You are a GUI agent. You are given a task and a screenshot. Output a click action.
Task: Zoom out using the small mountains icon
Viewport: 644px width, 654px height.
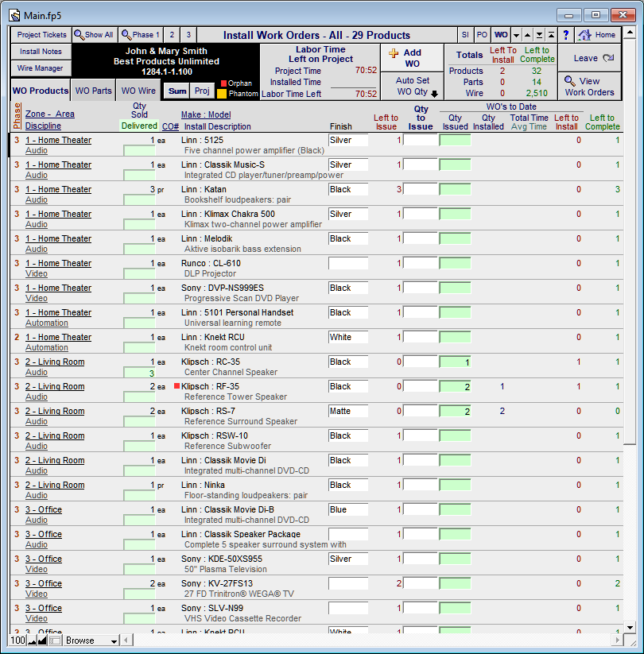[x=32, y=640]
